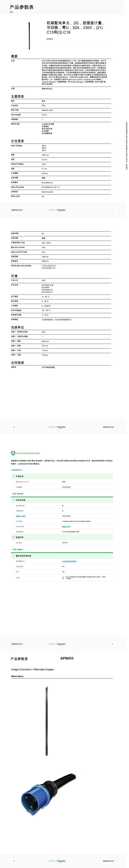Click the Schneider Electric logo in page 1 footer
Viewport: 129px width, 868px height.
(61, 210)
